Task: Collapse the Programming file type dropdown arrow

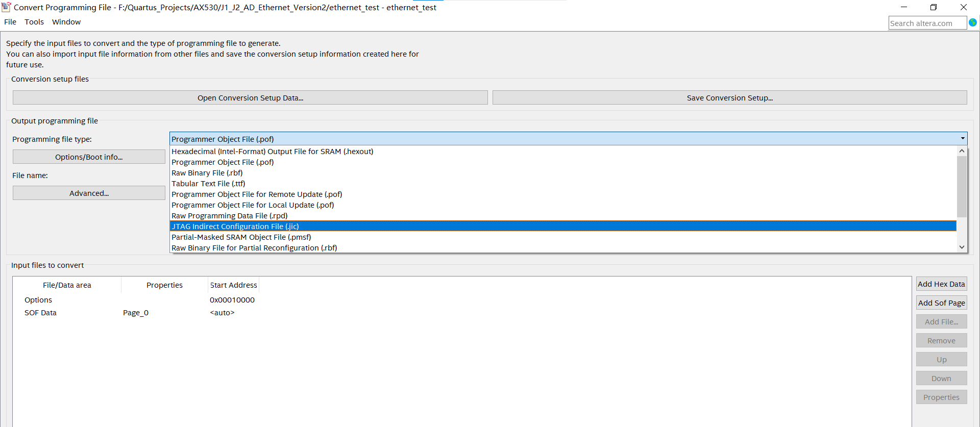Action: click(x=963, y=139)
